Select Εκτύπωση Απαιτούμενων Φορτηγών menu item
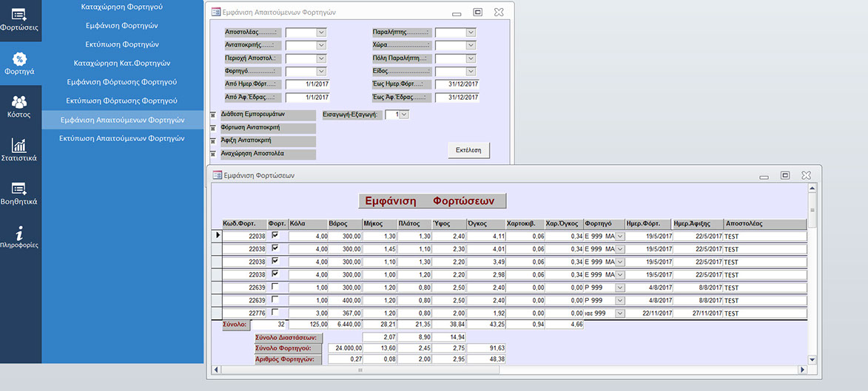 click(x=122, y=138)
